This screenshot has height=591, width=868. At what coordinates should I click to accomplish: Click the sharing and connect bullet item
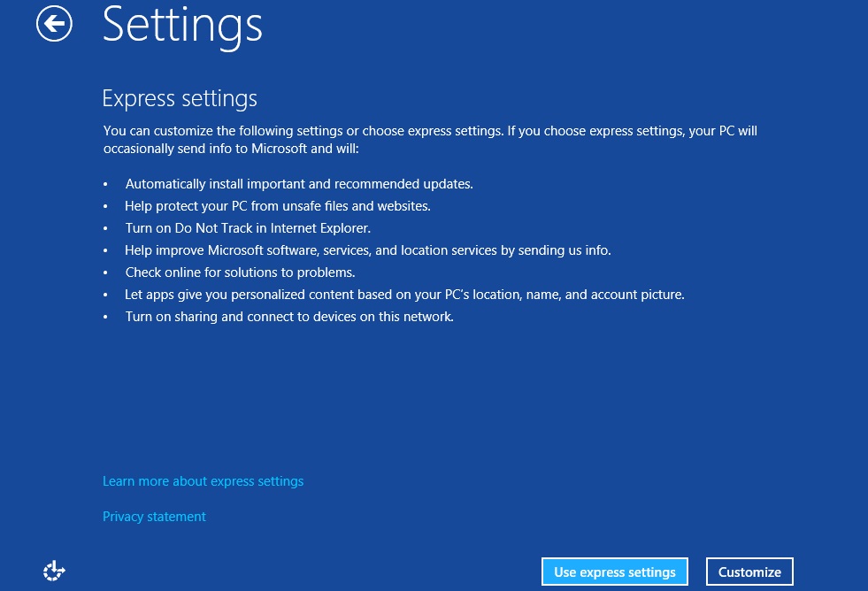[289, 316]
